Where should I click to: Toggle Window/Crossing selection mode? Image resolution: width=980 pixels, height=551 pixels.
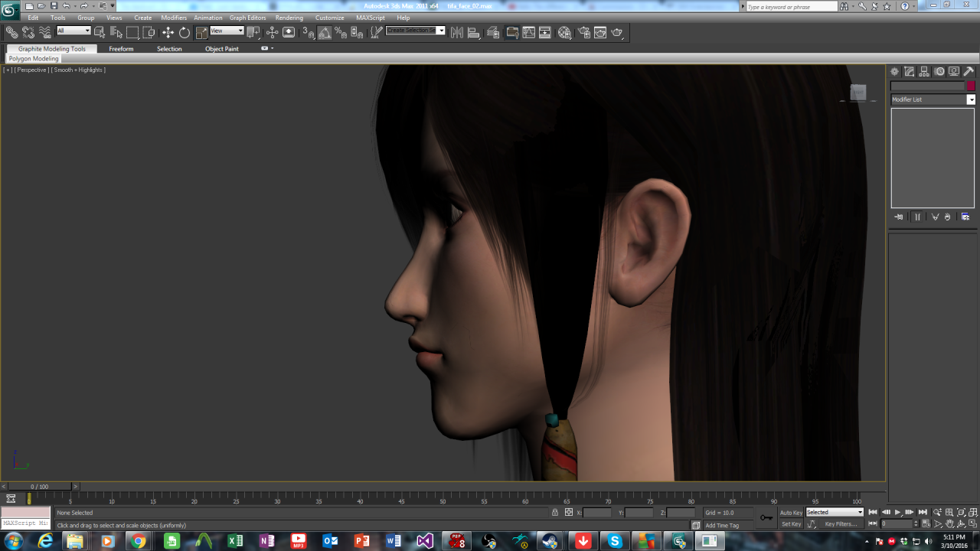pos(149,32)
